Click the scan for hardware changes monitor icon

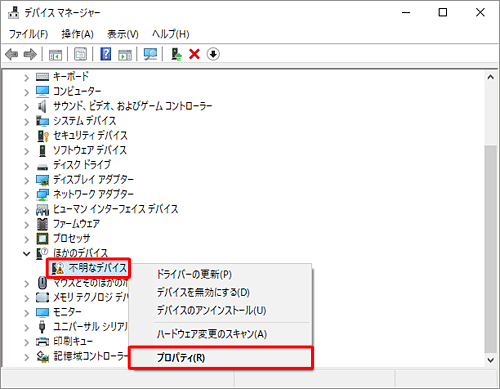[x=150, y=54]
